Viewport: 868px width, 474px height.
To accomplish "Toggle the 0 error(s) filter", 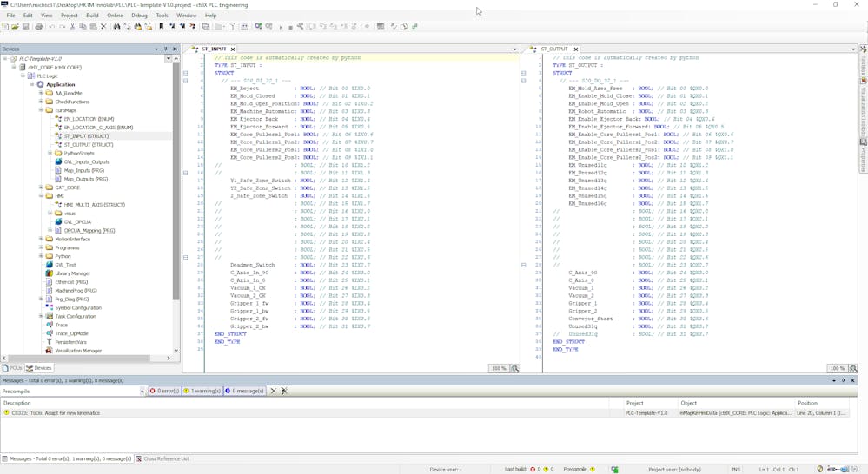I will (164, 391).
